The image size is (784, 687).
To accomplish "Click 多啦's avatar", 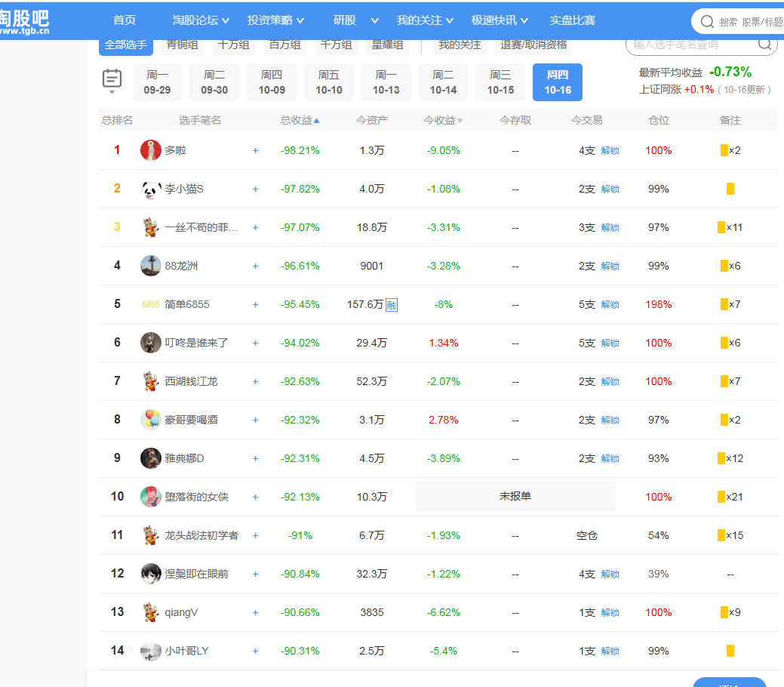I will 150,150.
